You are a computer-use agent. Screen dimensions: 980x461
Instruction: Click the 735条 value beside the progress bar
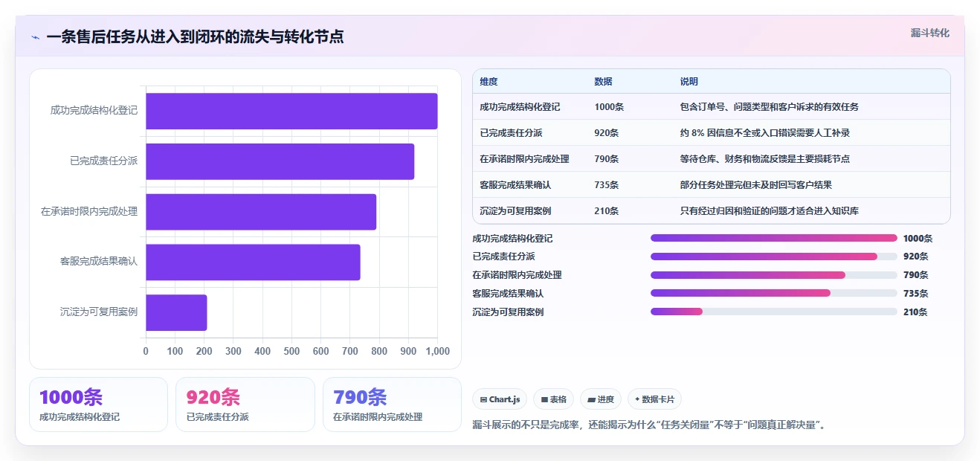pos(915,294)
